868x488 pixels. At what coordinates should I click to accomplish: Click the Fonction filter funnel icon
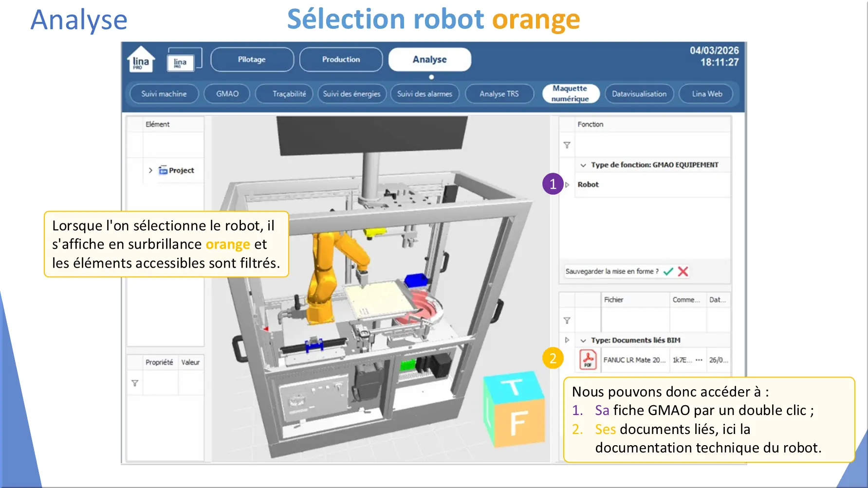pos(567,145)
